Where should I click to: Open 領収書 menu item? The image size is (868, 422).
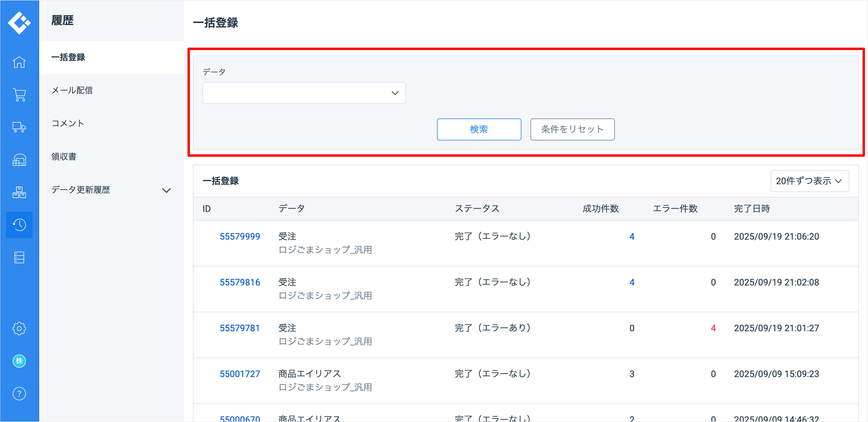[64, 157]
